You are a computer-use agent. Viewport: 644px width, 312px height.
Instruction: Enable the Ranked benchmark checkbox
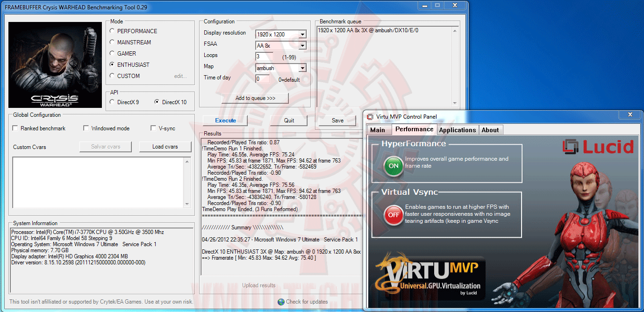tap(16, 128)
